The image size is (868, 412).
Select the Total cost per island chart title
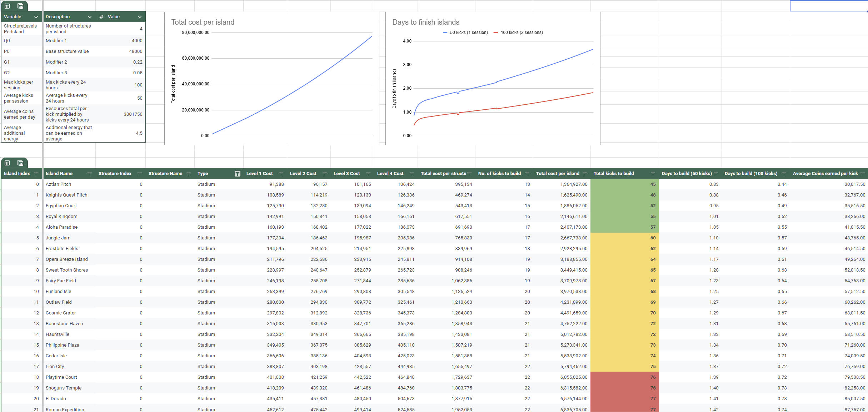point(203,22)
